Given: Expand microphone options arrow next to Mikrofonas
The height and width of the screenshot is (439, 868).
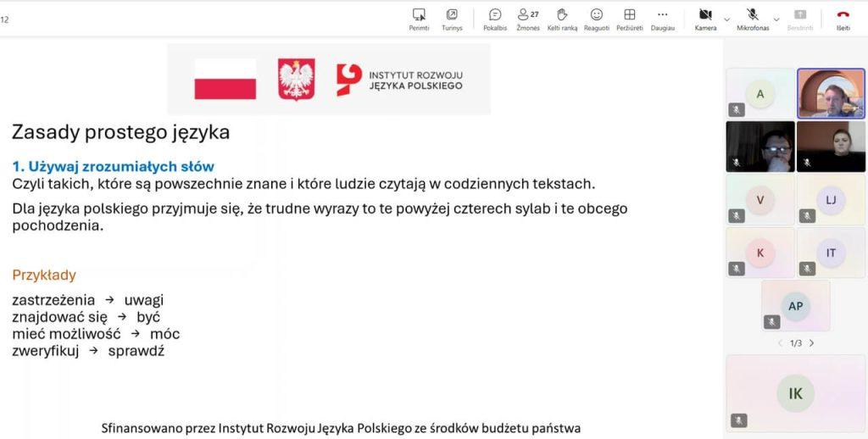Looking at the screenshot, I should 776,18.
